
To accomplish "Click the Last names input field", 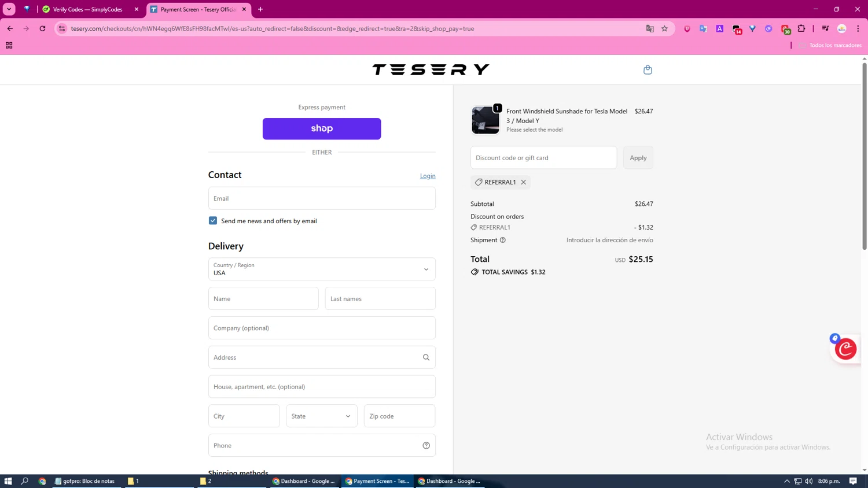I will click(380, 299).
